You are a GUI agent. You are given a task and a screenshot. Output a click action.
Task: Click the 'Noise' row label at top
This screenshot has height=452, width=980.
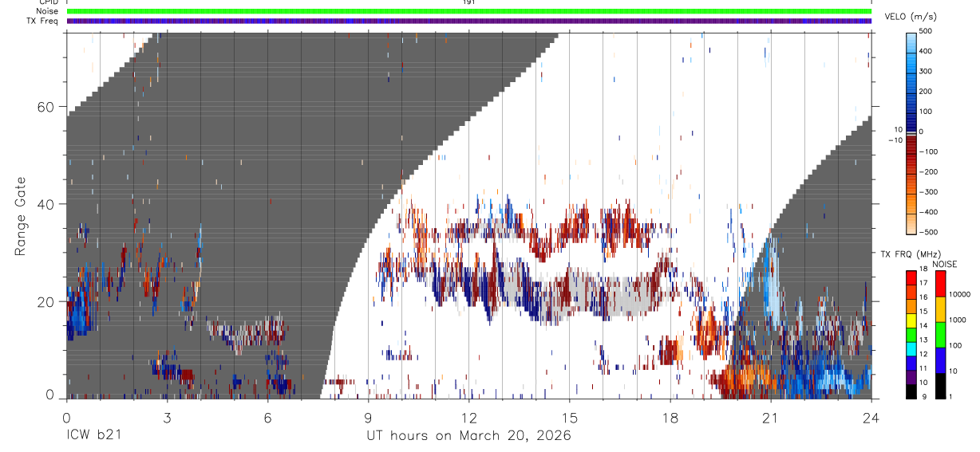(x=49, y=11)
